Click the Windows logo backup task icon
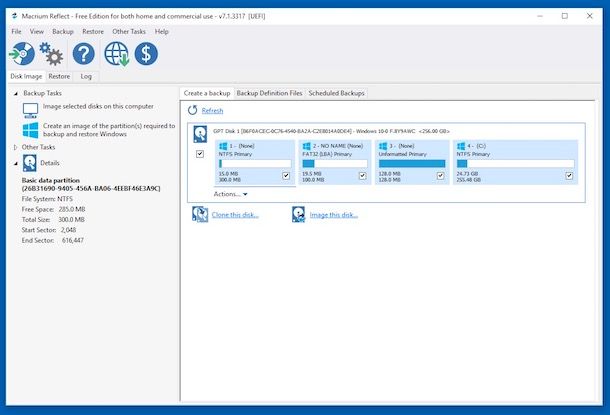This screenshot has height=415, width=610. coord(30,130)
